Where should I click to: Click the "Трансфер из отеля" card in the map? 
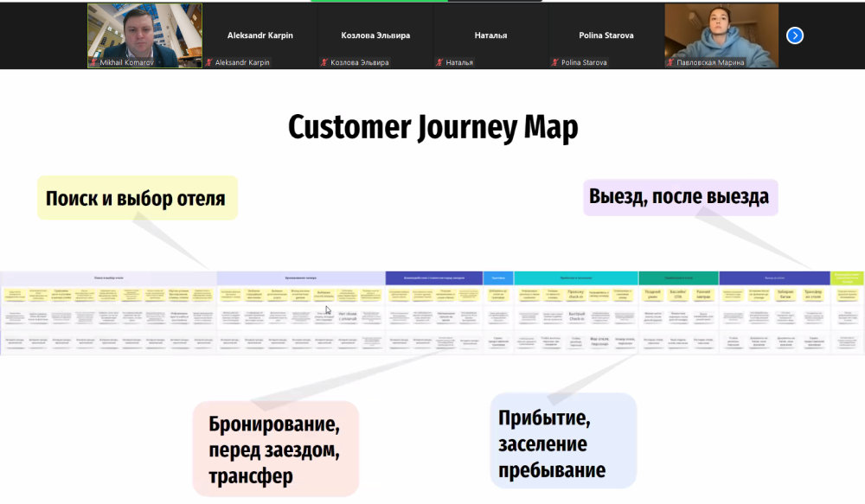(812, 295)
